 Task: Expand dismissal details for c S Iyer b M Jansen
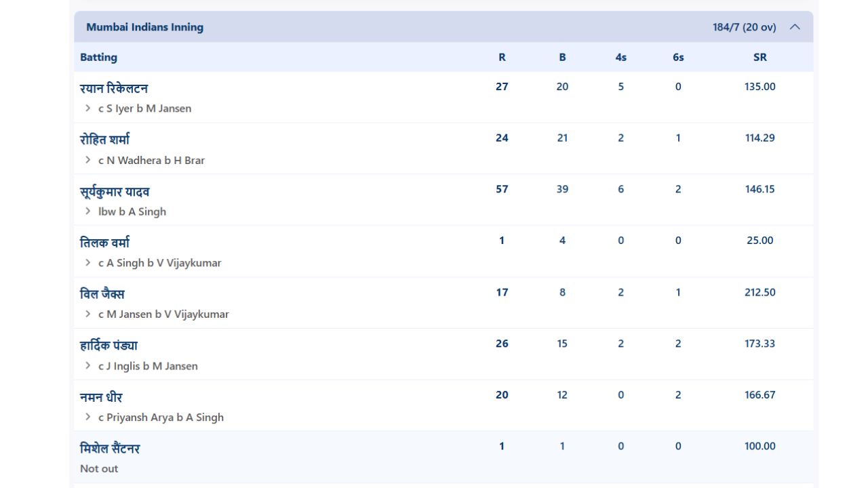click(87, 108)
